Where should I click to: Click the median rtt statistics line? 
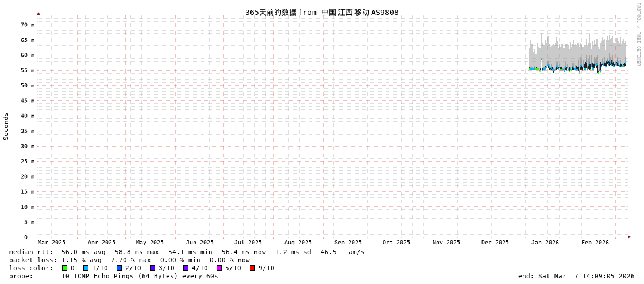click(x=187, y=252)
